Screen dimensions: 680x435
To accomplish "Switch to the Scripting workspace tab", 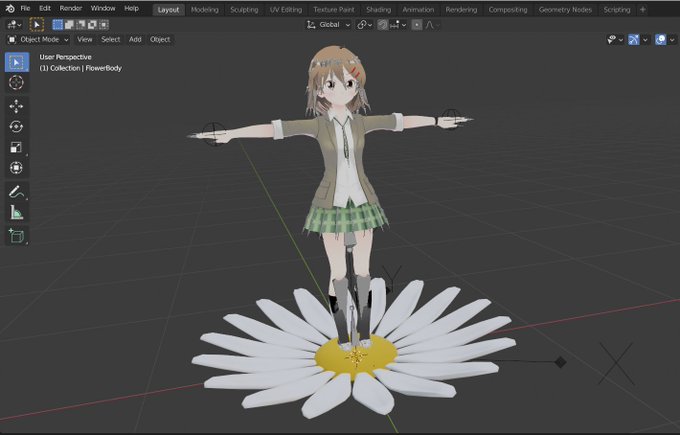I will (x=617, y=10).
